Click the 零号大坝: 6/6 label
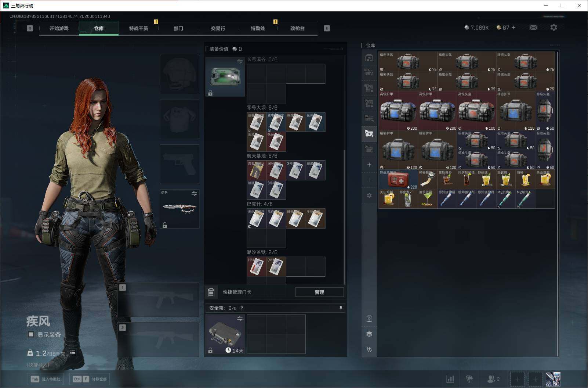Image resolution: width=588 pixels, height=388 pixels. click(262, 108)
